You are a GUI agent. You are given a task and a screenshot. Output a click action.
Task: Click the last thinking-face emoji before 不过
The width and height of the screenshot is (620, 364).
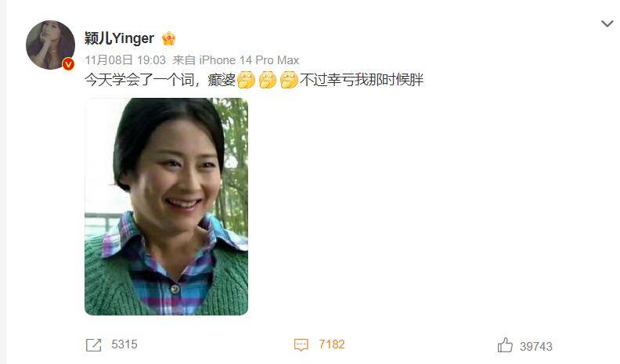click(x=289, y=79)
